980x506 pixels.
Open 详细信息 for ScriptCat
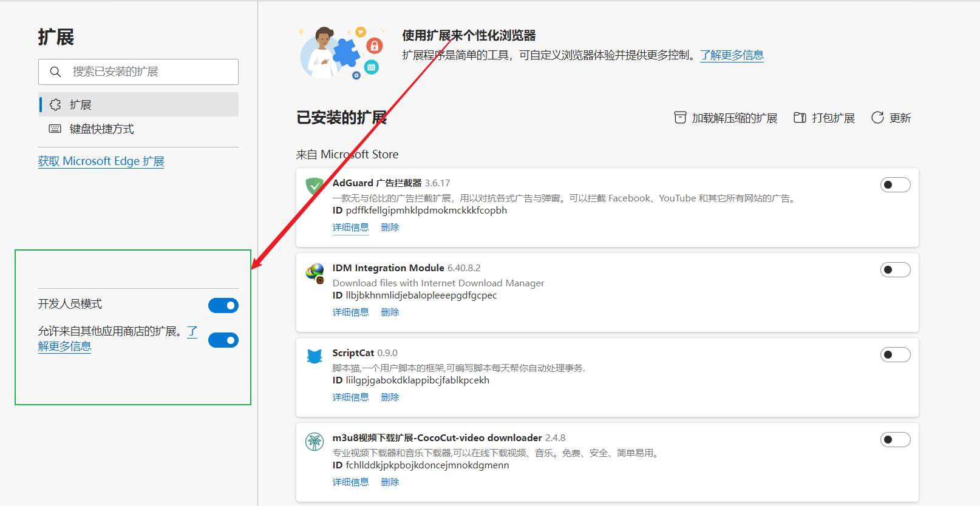350,397
